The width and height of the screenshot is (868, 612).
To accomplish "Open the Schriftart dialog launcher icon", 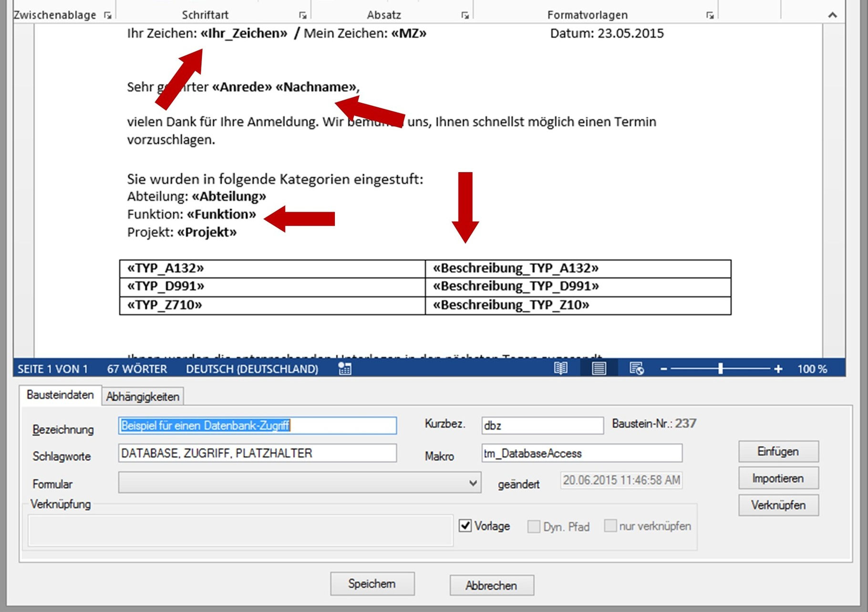I will [x=303, y=15].
